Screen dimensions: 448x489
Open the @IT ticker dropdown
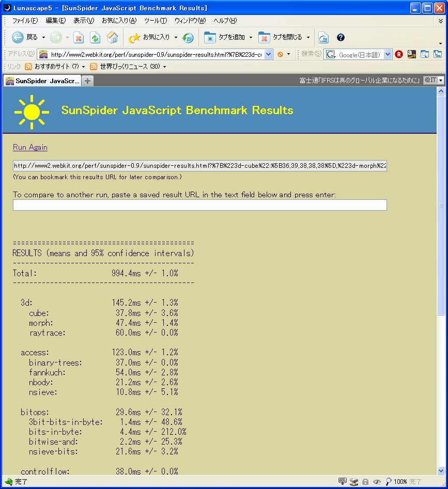(x=441, y=80)
